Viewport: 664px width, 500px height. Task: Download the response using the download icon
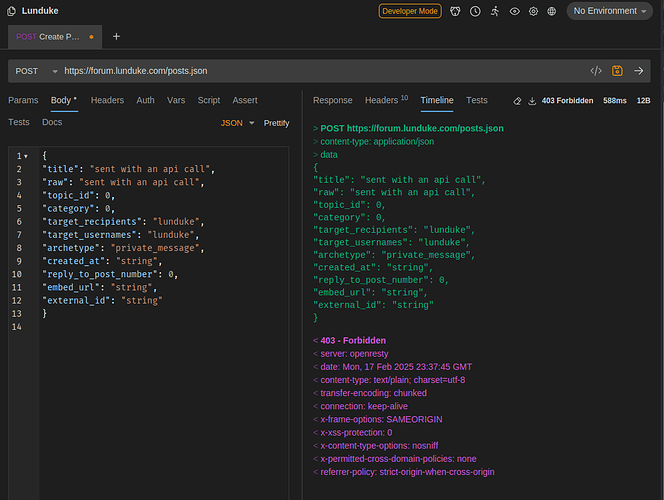pos(532,101)
